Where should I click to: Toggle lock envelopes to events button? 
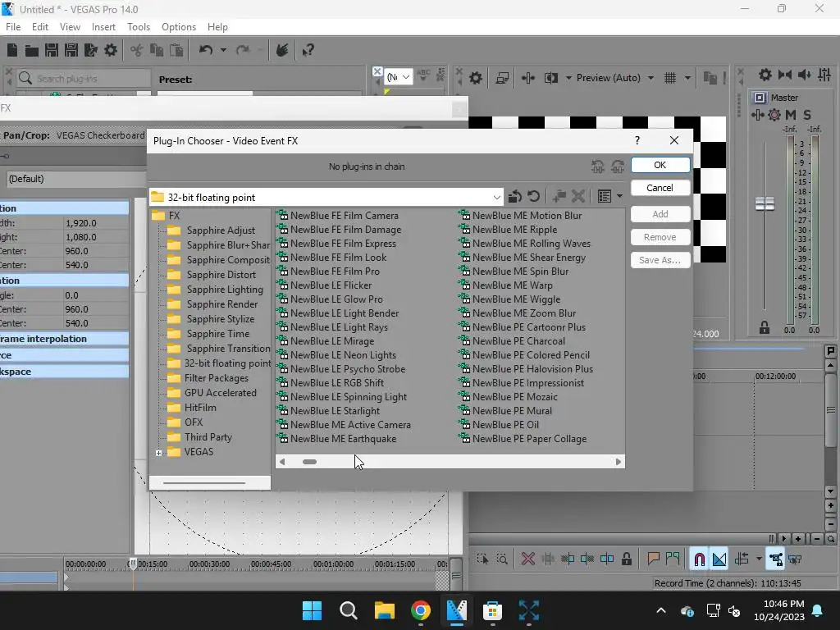click(x=776, y=559)
